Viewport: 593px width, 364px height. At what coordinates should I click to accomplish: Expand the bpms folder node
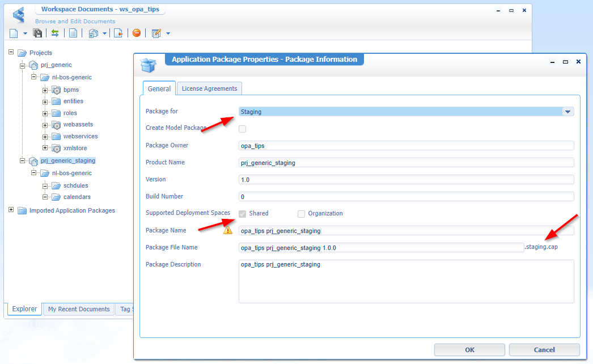pos(45,90)
